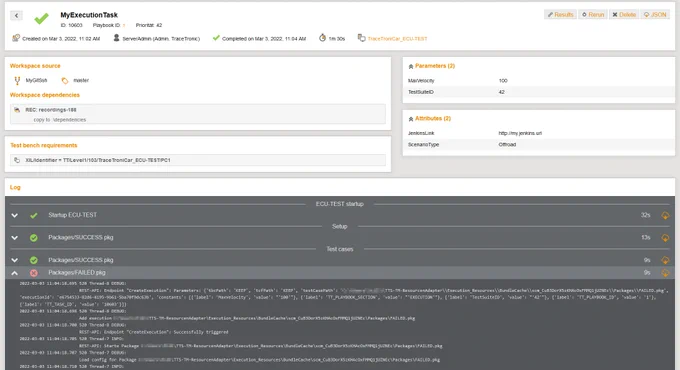
Task: Open the Results button
Action: (560, 15)
